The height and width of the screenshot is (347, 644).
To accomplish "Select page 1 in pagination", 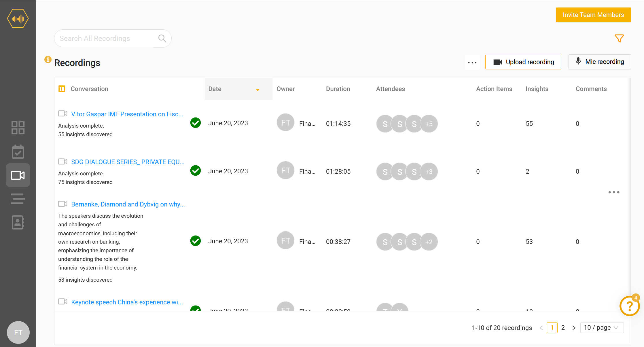I will pyautogui.click(x=552, y=328).
